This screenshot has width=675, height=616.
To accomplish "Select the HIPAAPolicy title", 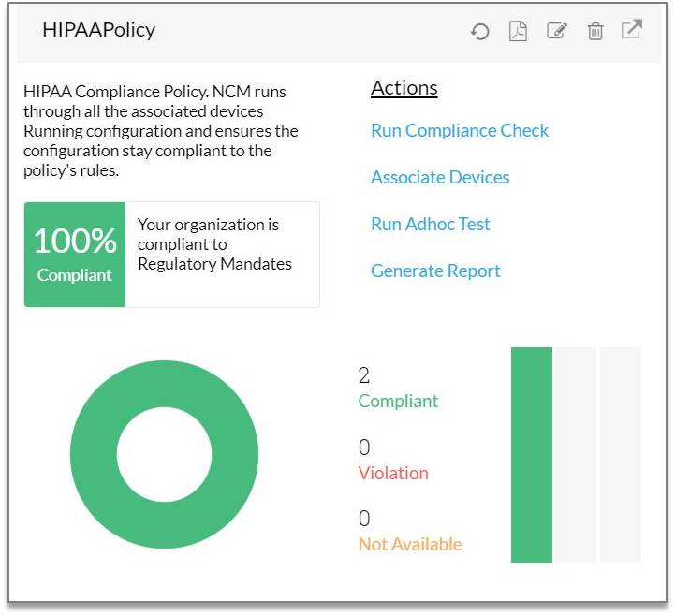I will (x=98, y=30).
